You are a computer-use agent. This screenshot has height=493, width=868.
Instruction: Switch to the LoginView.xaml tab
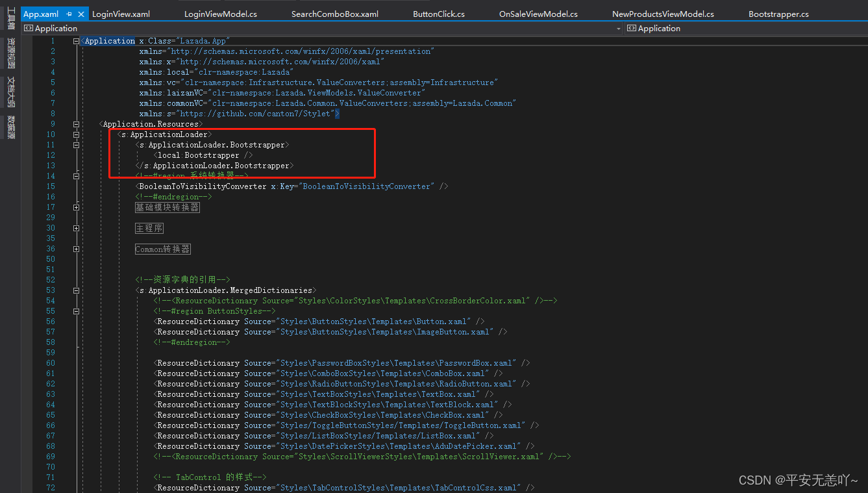[x=120, y=12]
